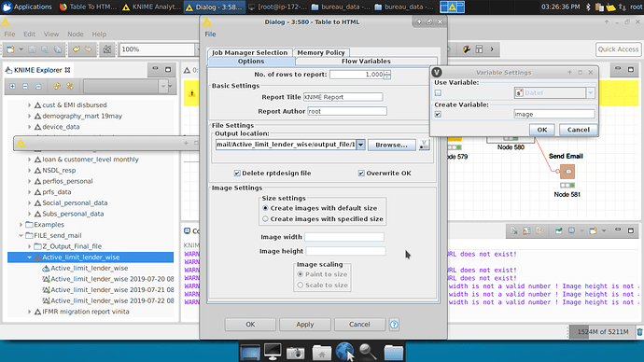This screenshot has width=644, height=362.
Task: Enable the Use Variable checkbox
Action: coord(439,93)
